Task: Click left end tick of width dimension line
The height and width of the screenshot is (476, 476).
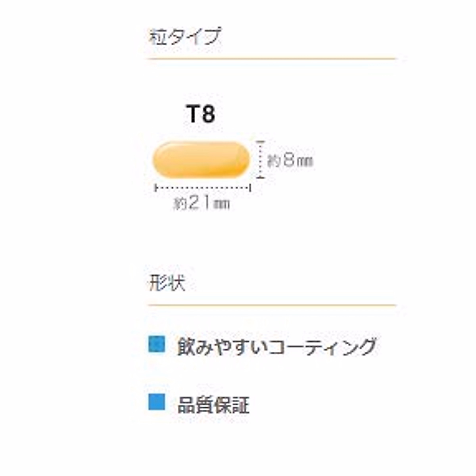Action: pyautogui.click(x=155, y=188)
